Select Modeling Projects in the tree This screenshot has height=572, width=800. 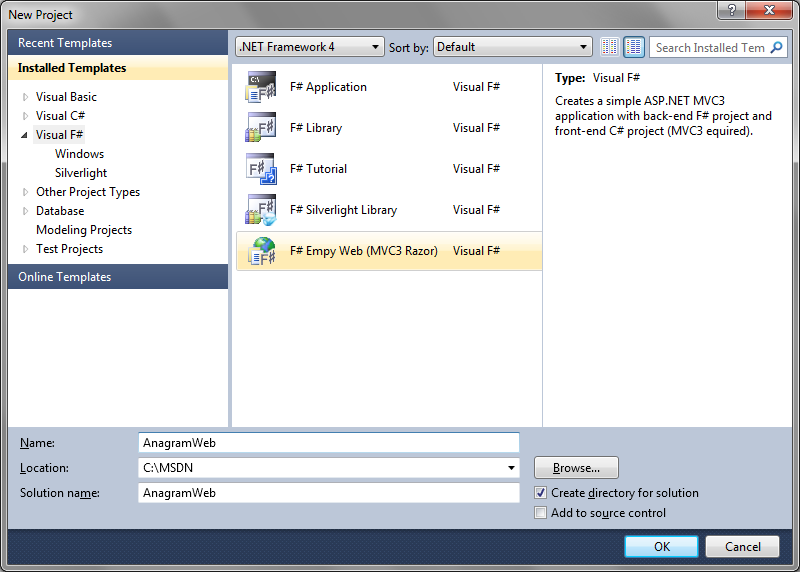[84, 230]
